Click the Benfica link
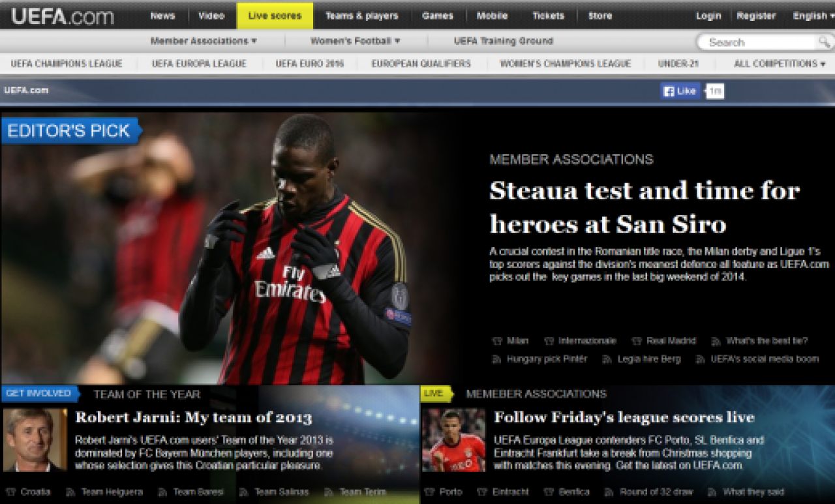The height and width of the screenshot is (504, 835). [574, 492]
